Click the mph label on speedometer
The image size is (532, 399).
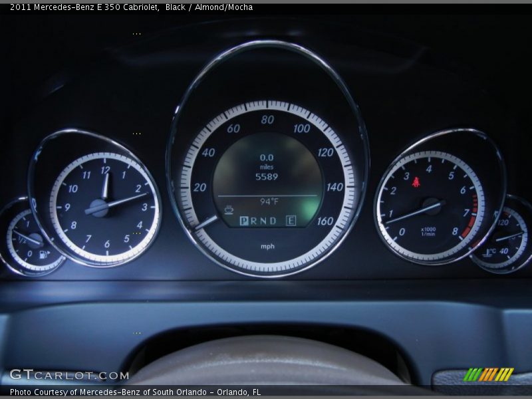point(267,246)
